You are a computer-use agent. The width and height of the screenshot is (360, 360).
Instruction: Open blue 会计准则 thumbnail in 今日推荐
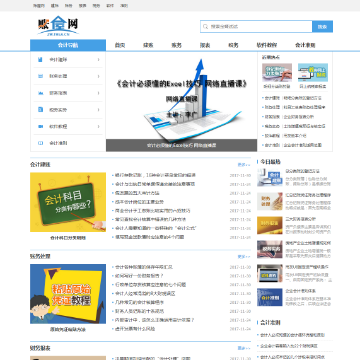[270, 297]
